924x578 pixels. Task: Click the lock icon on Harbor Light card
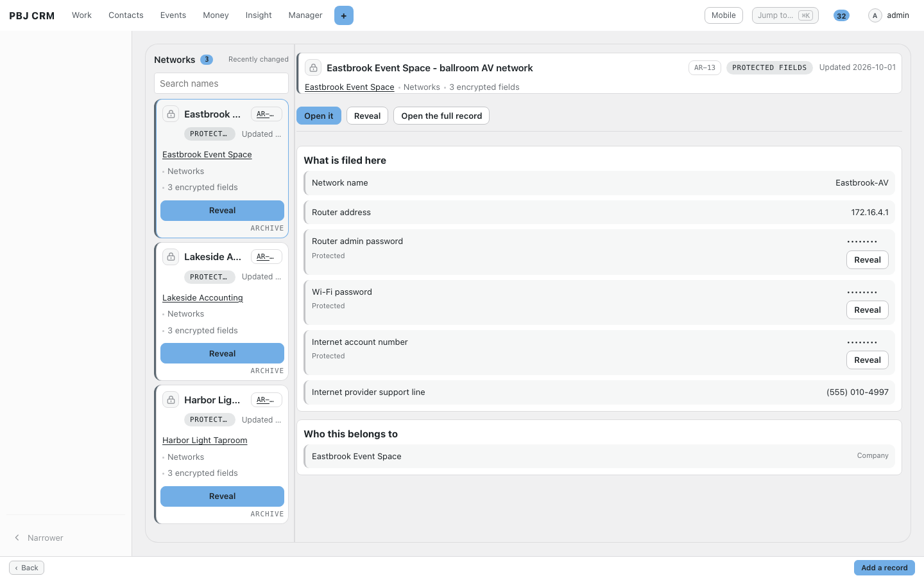(x=171, y=400)
